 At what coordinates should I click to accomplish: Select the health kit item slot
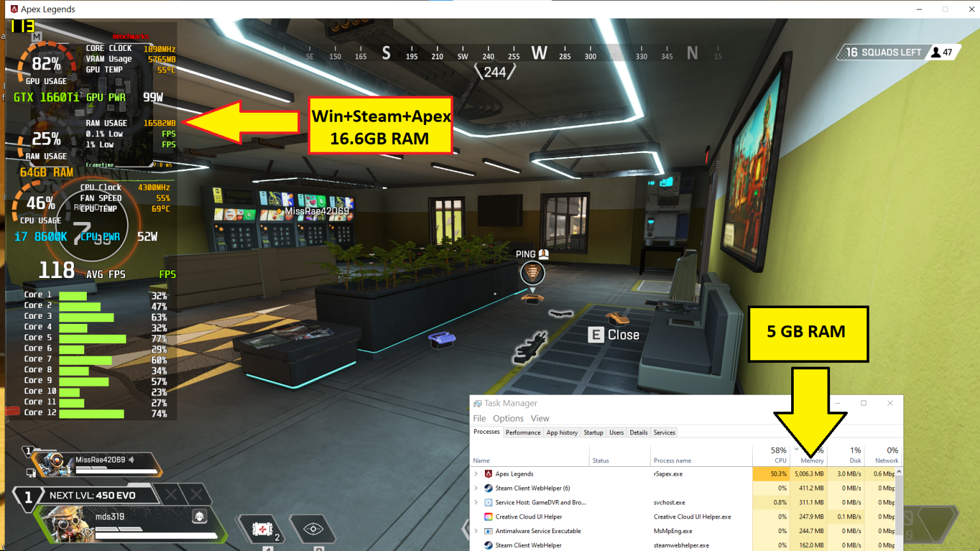point(262,529)
